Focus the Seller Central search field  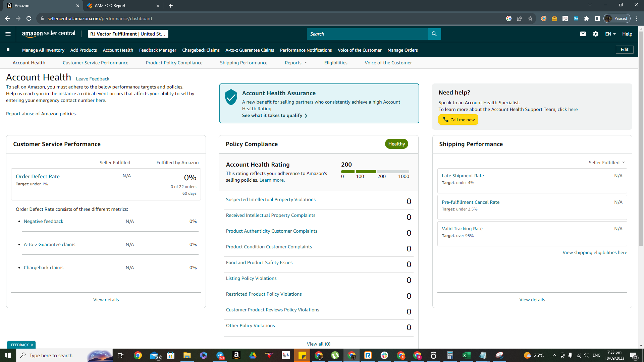[x=367, y=34]
